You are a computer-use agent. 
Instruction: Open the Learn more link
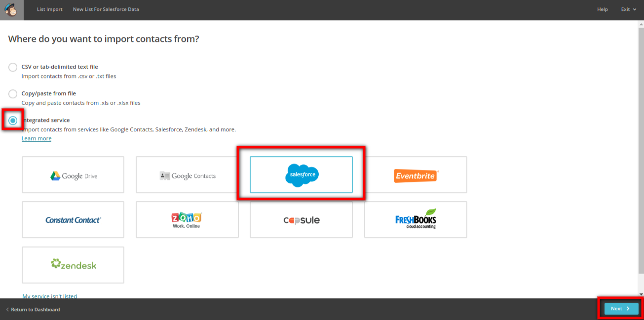pos(37,139)
